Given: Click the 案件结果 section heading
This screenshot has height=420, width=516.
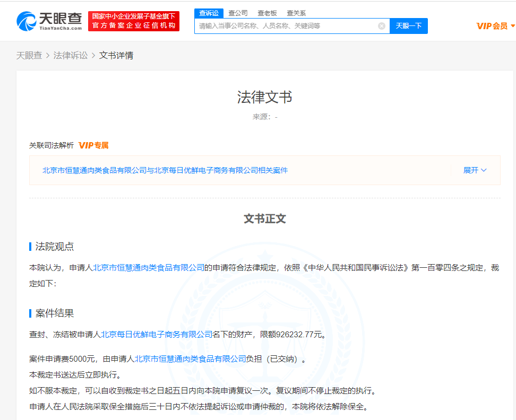Looking at the screenshot, I should pyautogui.click(x=55, y=313).
